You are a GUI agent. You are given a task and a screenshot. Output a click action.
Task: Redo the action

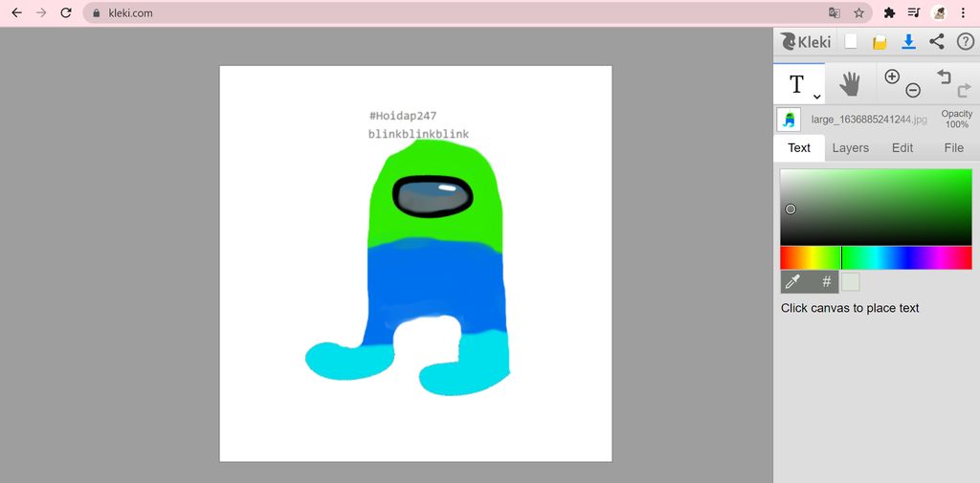(964, 91)
